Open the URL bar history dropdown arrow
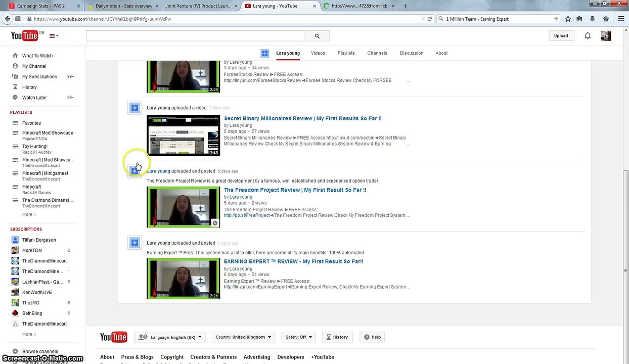The image size is (629, 364). coord(423,19)
